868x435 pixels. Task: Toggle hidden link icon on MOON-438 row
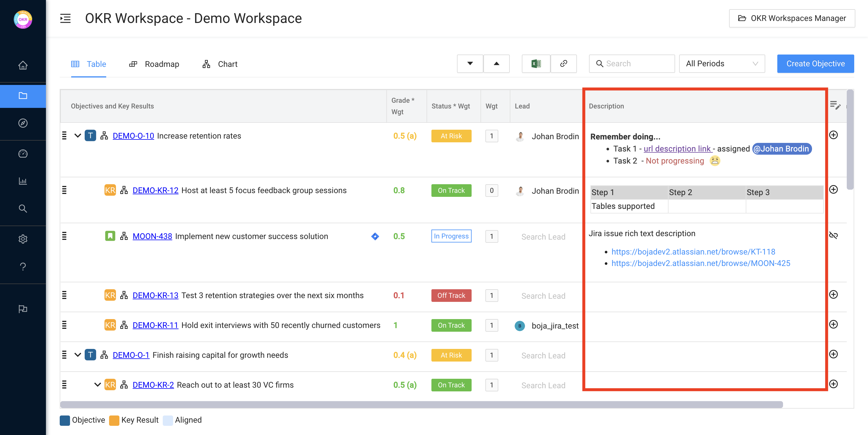(x=833, y=235)
